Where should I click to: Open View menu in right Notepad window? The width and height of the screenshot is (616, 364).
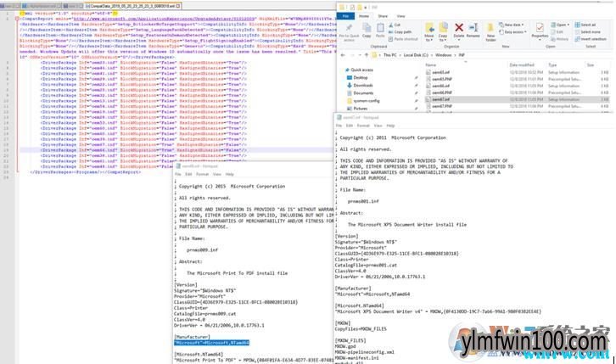pos(378,126)
